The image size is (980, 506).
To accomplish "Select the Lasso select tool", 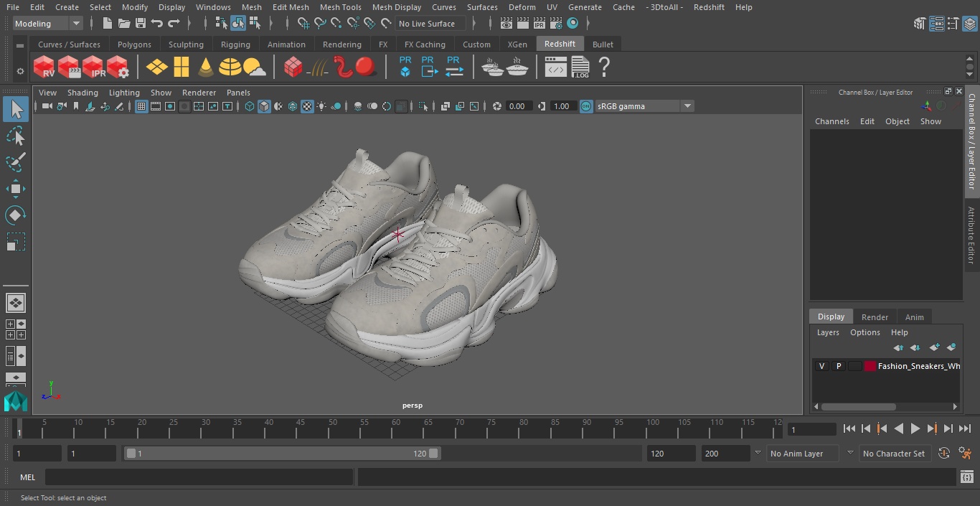I will [x=15, y=136].
